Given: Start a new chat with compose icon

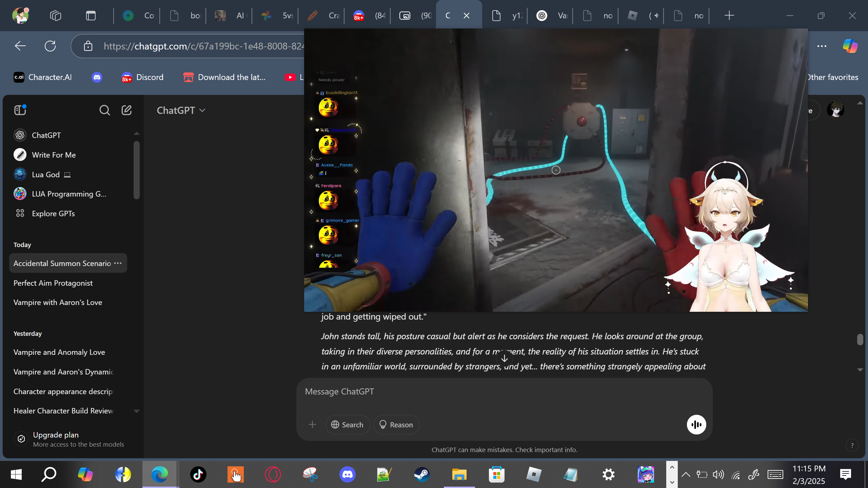Looking at the screenshot, I should 126,110.
